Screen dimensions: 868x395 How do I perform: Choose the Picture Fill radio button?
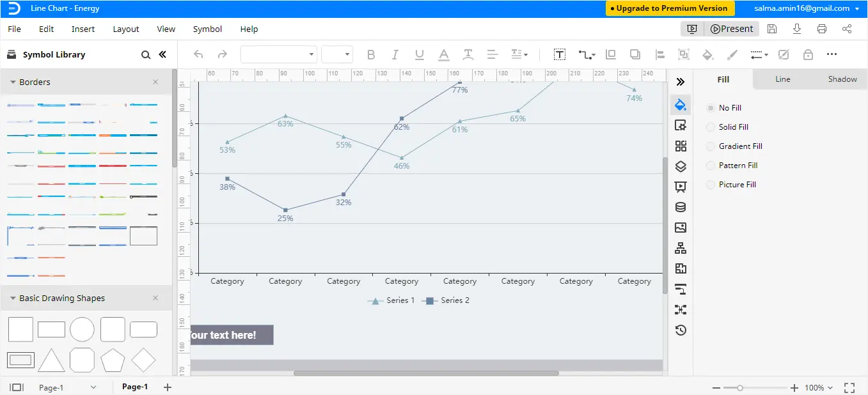click(711, 185)
